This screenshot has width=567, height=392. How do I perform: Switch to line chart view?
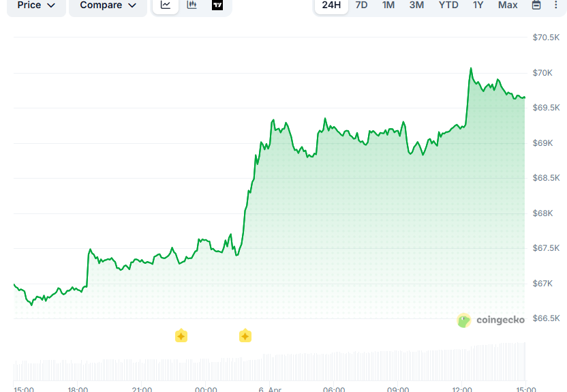pos(166,5)
